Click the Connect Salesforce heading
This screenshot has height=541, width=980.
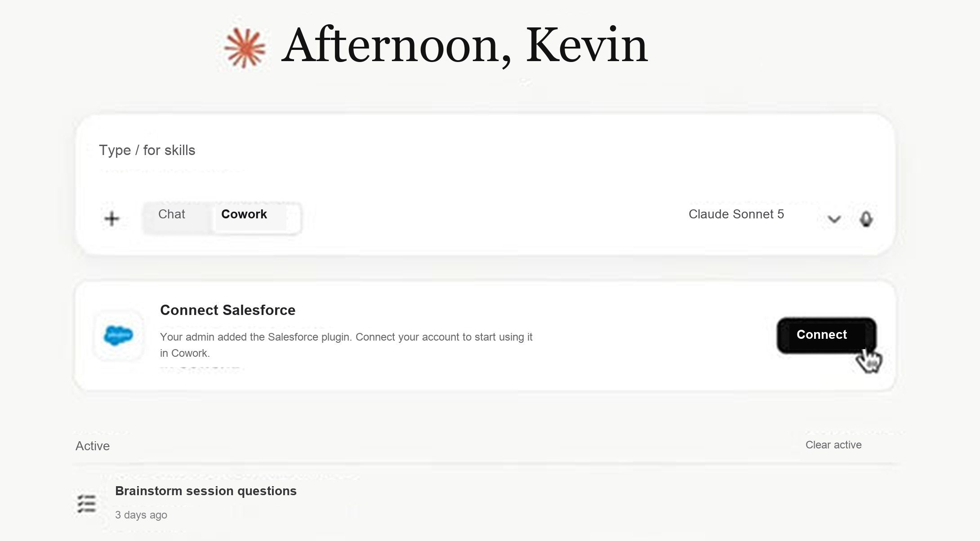[x=227, y=310]
